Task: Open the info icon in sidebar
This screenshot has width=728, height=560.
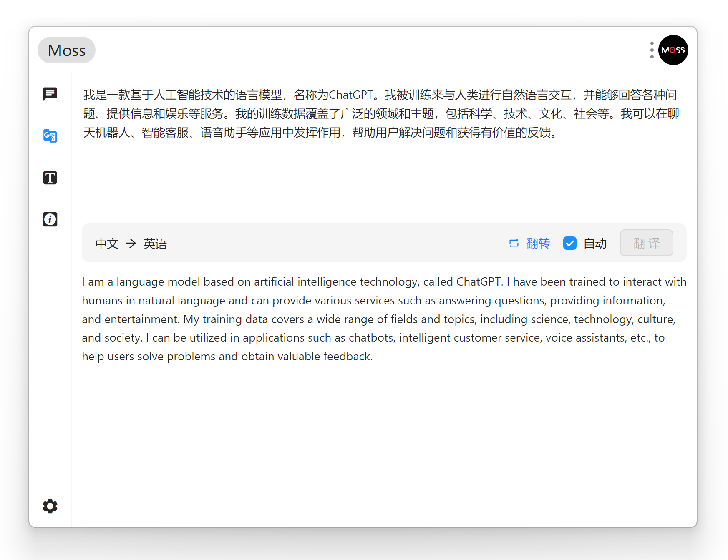Action: (50, 219)
